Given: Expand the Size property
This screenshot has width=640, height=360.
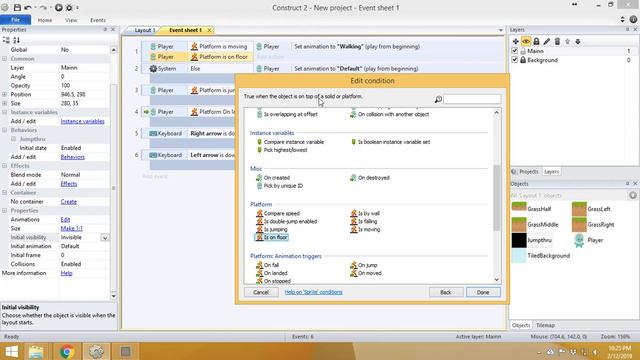Looking at the screenshot, I should 4,103.
